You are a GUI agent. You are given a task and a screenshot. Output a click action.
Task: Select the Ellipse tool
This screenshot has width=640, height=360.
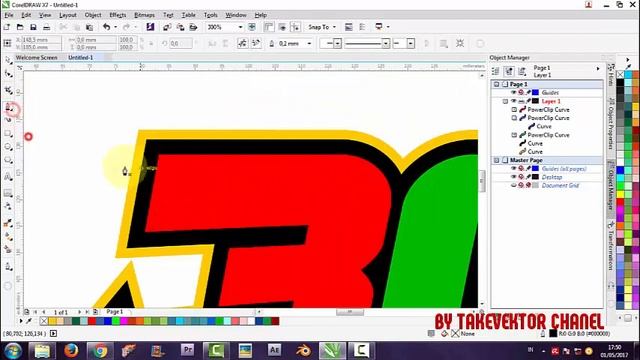[8, 147]
